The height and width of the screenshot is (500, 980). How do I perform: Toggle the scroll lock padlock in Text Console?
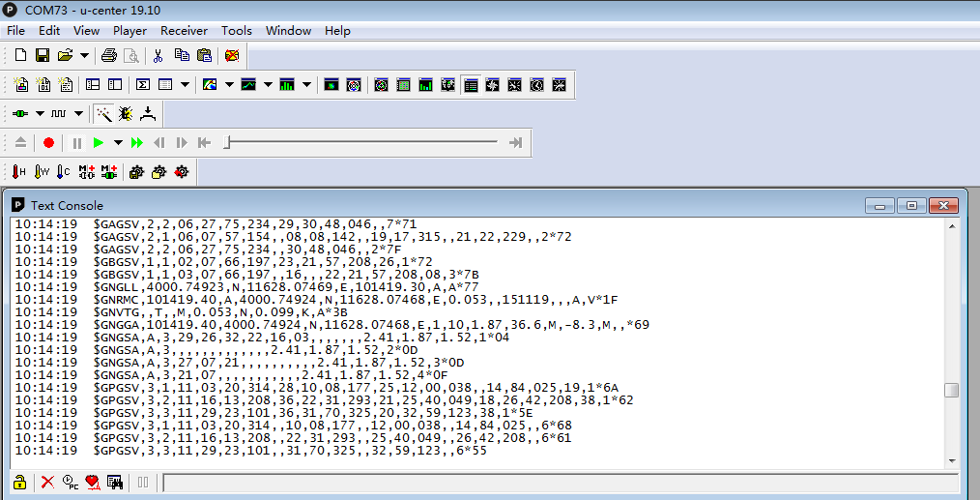[x=20, y=482]
